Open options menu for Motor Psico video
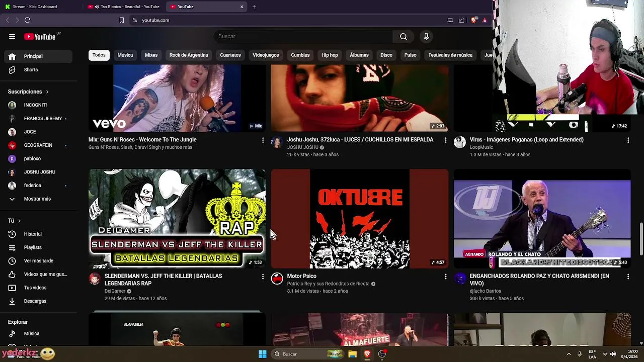Screen dimensions: 644x362 click(445, 277)
